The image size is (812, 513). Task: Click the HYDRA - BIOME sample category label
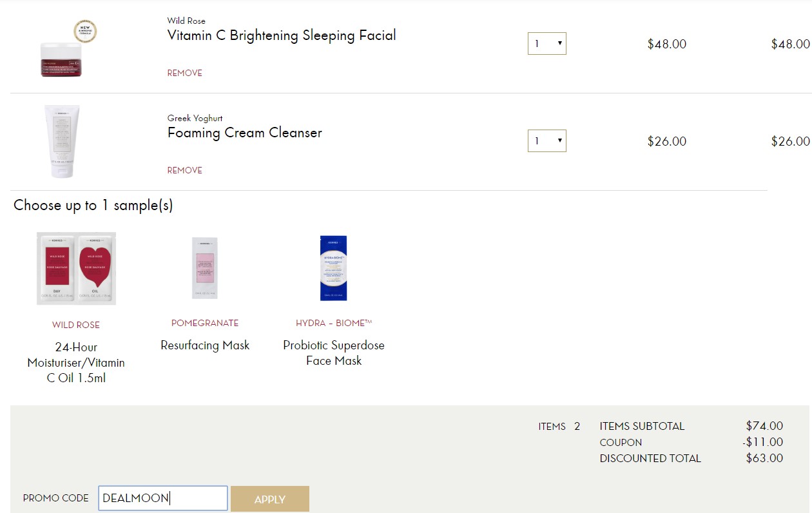[x=334, y=323]
